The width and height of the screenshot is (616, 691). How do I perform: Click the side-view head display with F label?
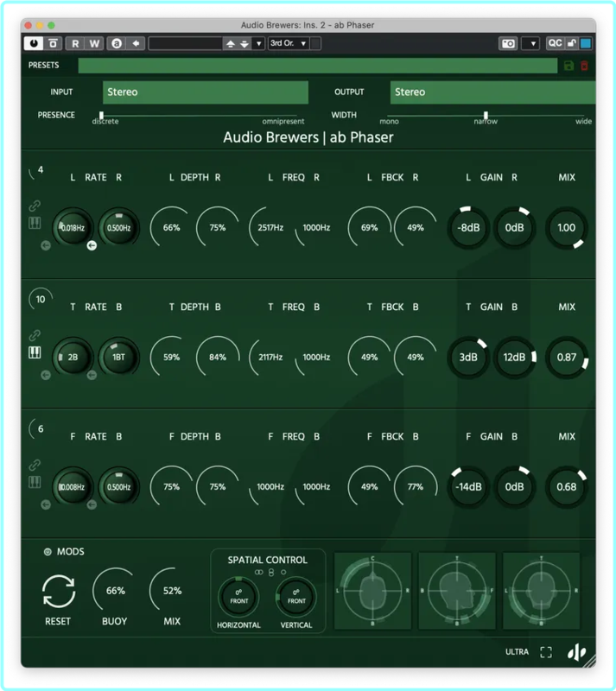457,591
